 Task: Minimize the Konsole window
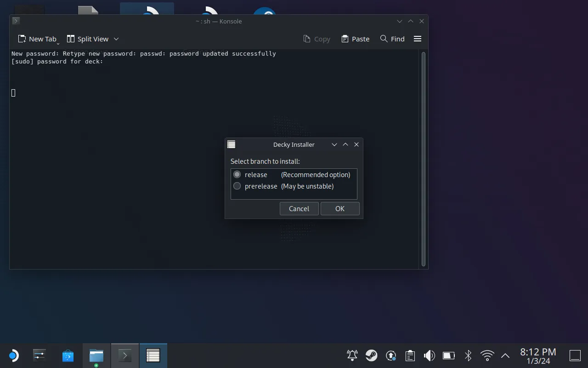pos(400,21)
